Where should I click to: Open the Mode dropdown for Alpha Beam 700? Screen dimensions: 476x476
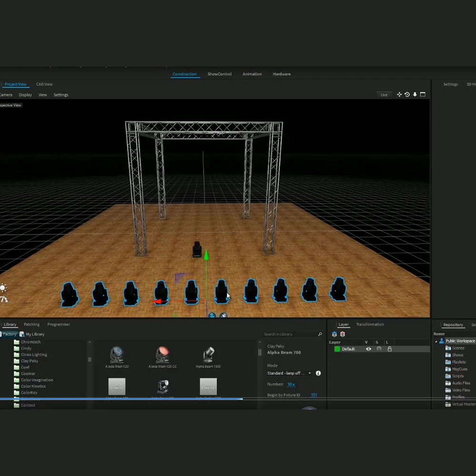(x=309, y=373)
